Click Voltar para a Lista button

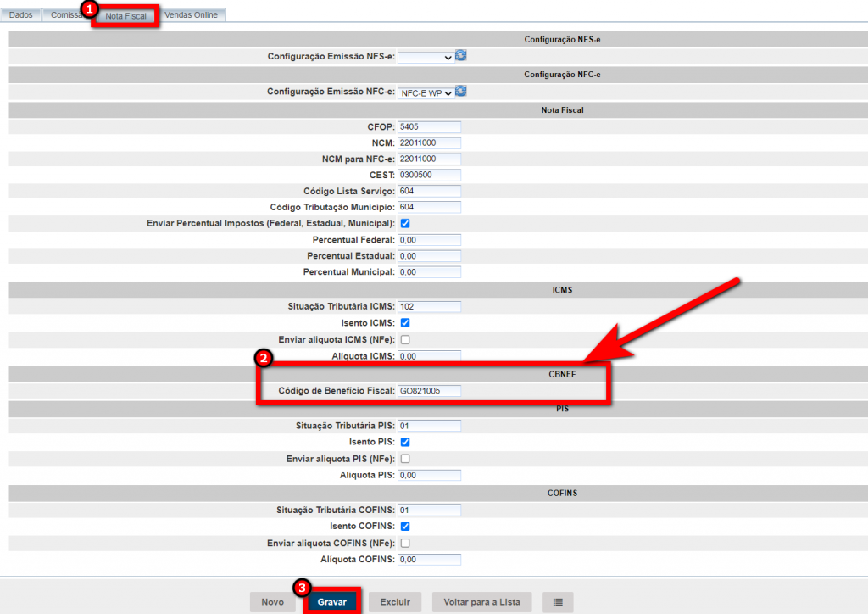(481, 602)
